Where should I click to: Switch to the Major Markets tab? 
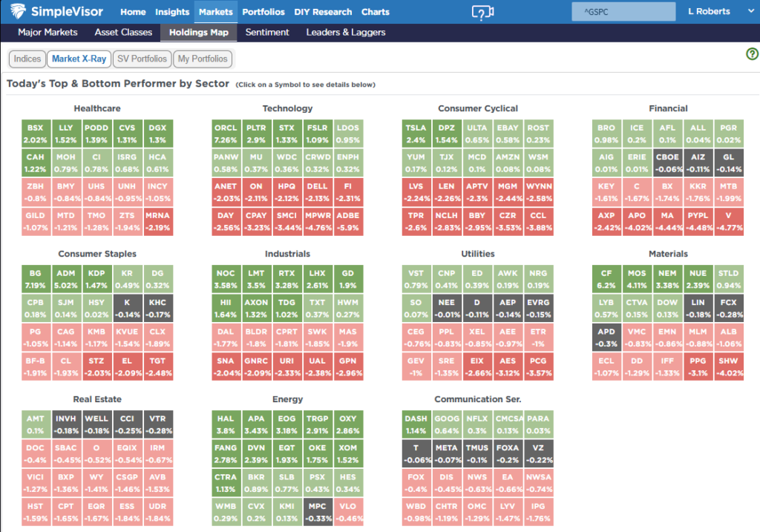click(47, 33)
